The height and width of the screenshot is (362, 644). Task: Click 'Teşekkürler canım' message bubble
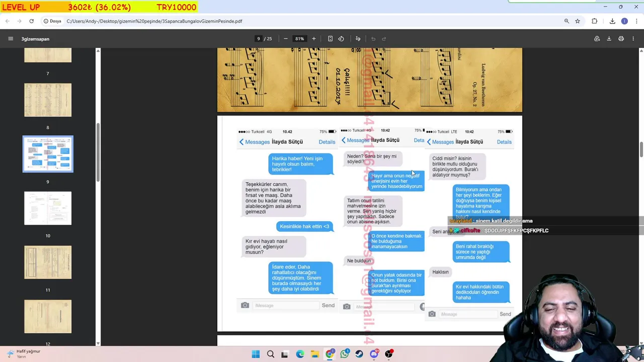tap(274, 198)
